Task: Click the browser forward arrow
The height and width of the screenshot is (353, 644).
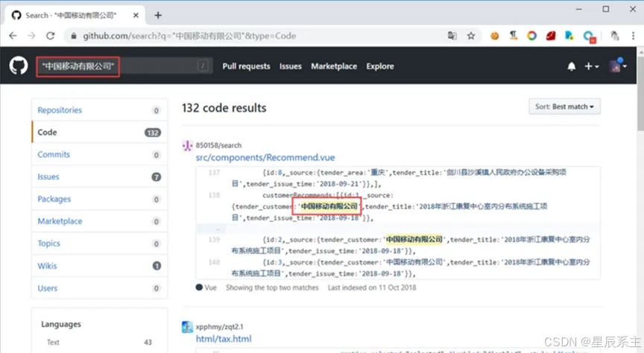Action: pyautogui.click(x=31, y=36)
